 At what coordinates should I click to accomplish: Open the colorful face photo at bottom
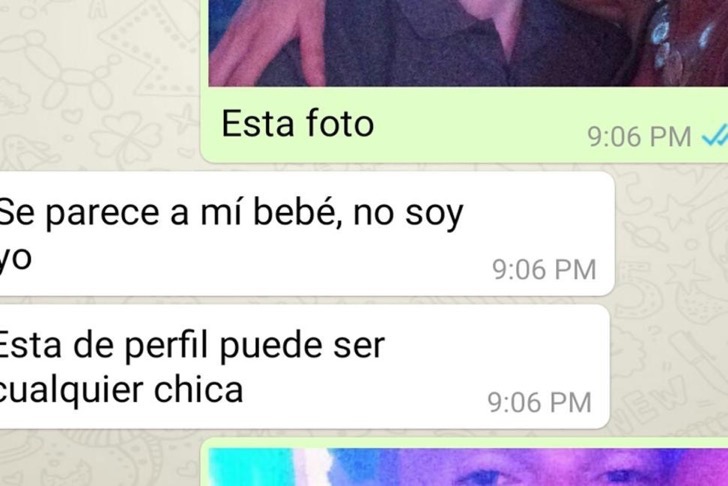pos(468,467)
